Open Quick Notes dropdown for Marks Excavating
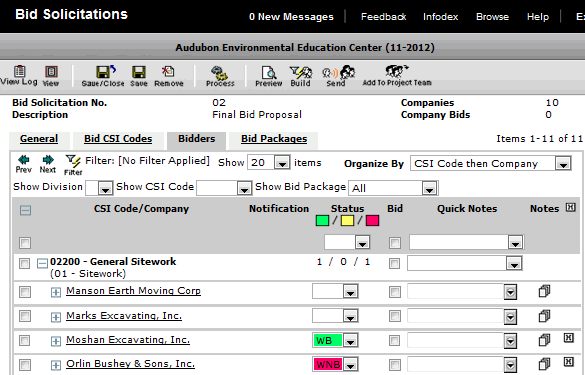This screenshot has width=585, height=375. click(x=510, y=317)
